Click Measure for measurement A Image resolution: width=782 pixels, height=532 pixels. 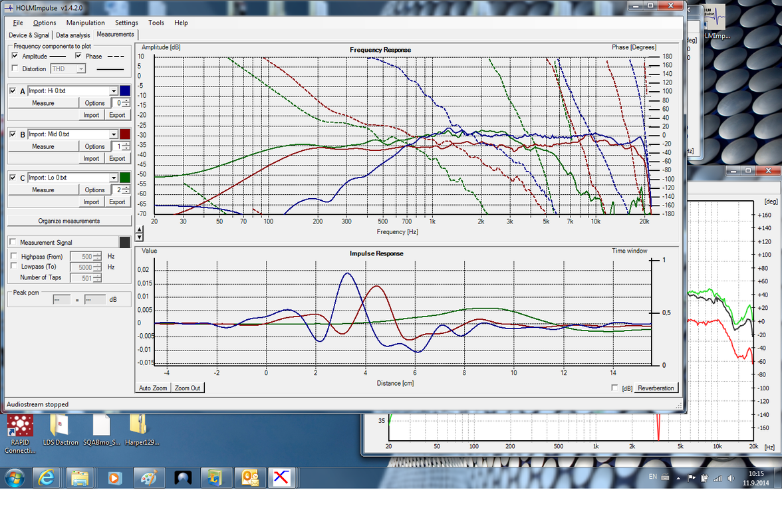pos(43,103)
